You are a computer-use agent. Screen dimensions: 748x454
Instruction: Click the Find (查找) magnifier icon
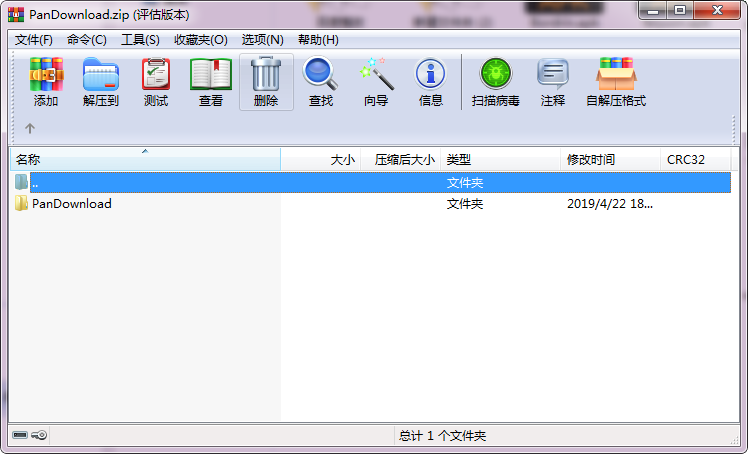[320, 74]
